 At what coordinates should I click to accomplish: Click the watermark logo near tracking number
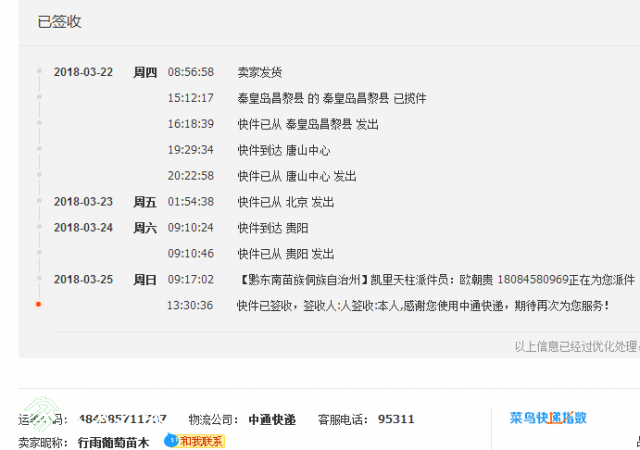[42, 413]
